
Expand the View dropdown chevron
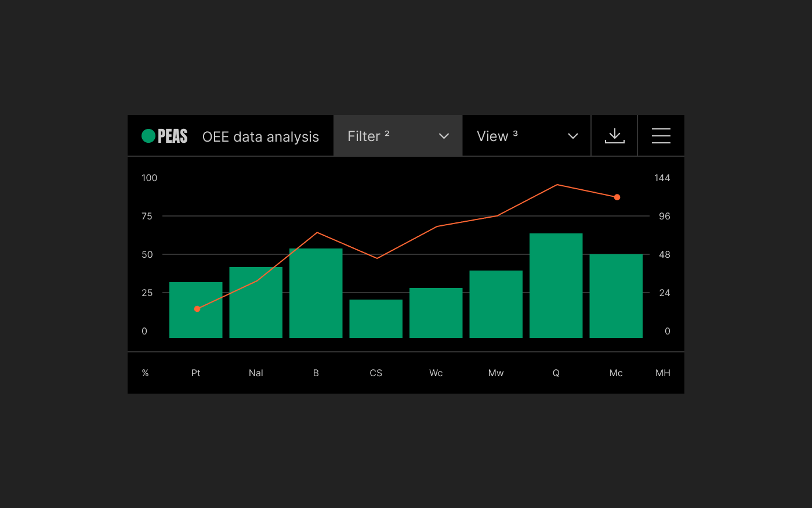point(573,136)
